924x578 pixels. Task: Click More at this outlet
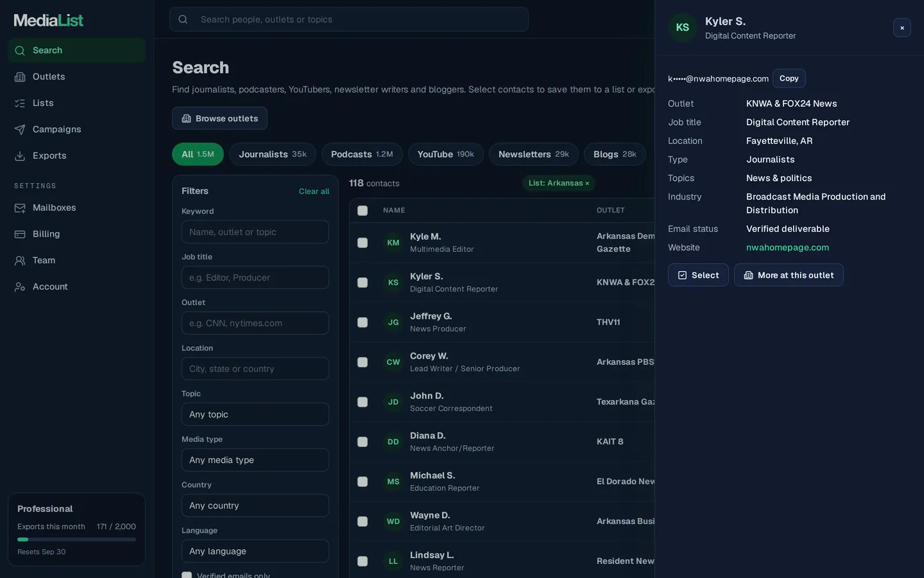(789, 275)
